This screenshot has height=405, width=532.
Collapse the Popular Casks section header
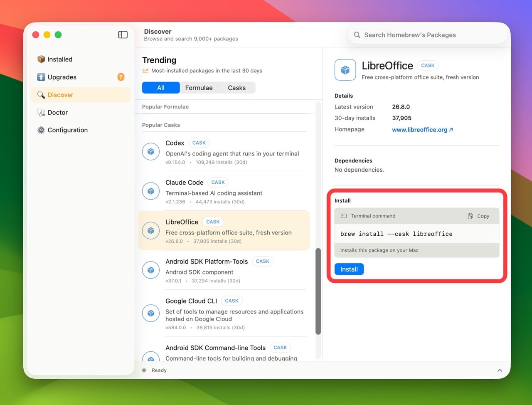161,125
